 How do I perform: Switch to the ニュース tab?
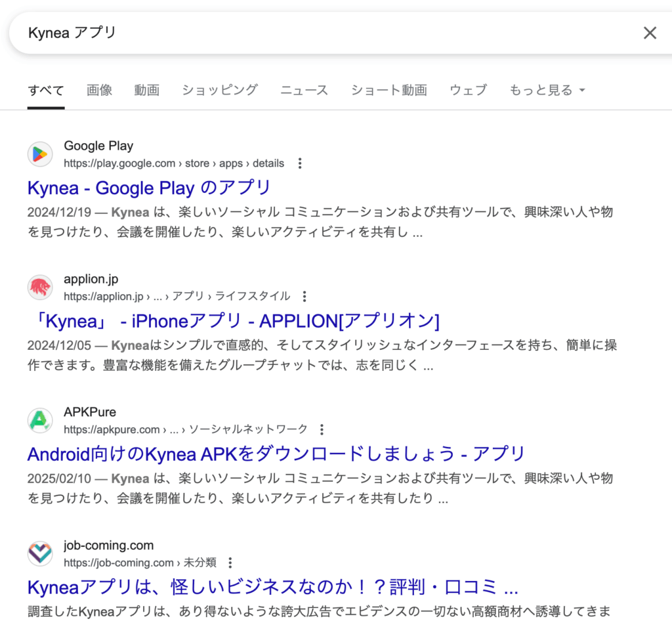304,90
